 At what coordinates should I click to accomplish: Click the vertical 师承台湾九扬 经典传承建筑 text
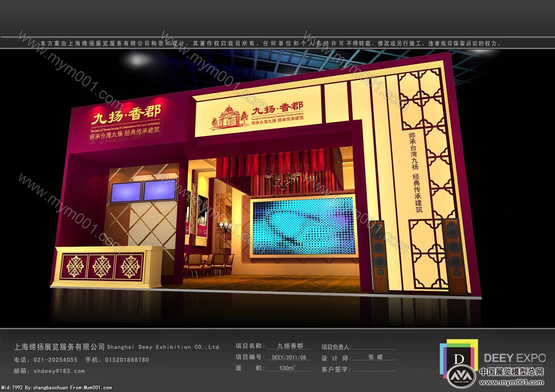[x=415, y=172]
